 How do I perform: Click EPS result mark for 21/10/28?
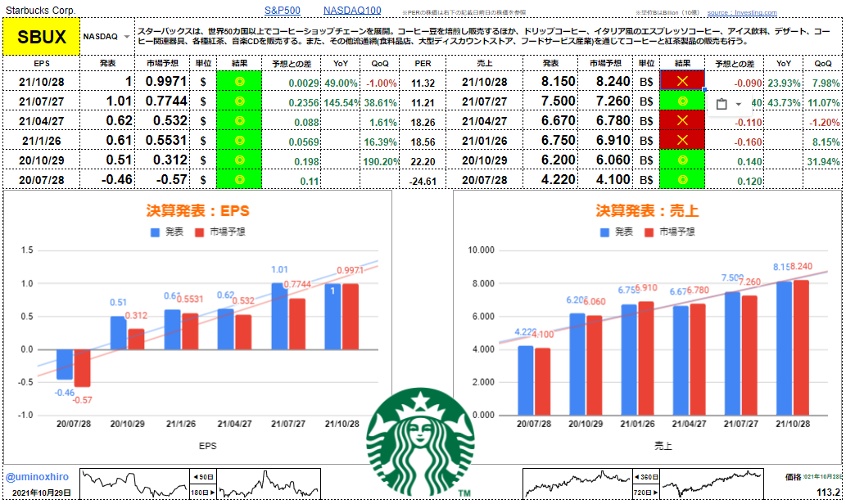(x=239, y=82)
